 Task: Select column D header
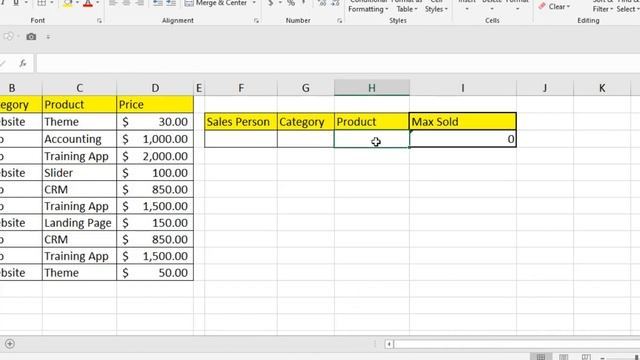(x=155, y=88)
